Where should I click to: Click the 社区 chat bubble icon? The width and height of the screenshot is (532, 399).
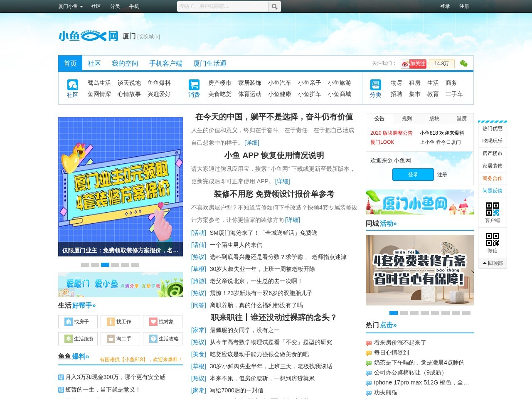(x=73, y=85)
